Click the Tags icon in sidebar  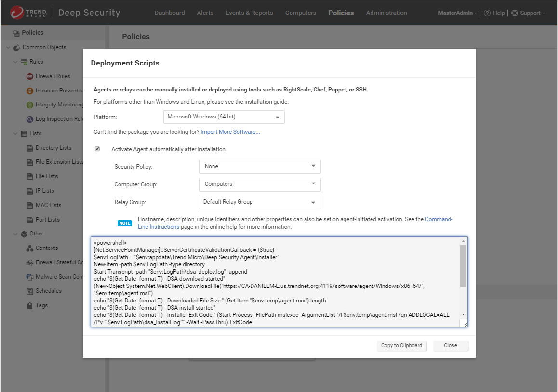coord(30,306)
